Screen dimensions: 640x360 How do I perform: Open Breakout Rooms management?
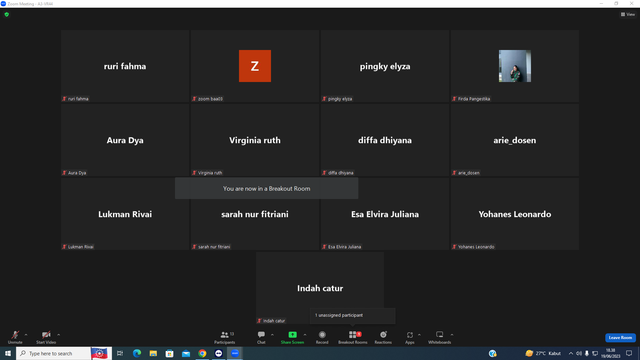[x=353, y=337]
